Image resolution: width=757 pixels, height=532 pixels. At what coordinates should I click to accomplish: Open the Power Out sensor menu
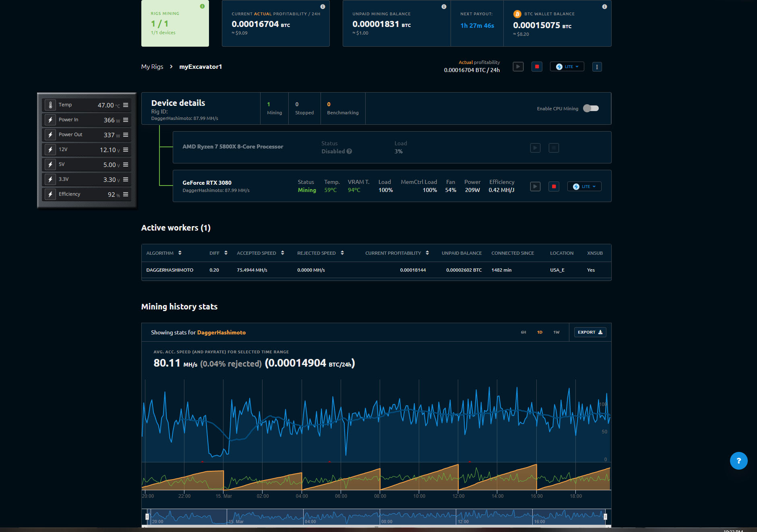126,135
